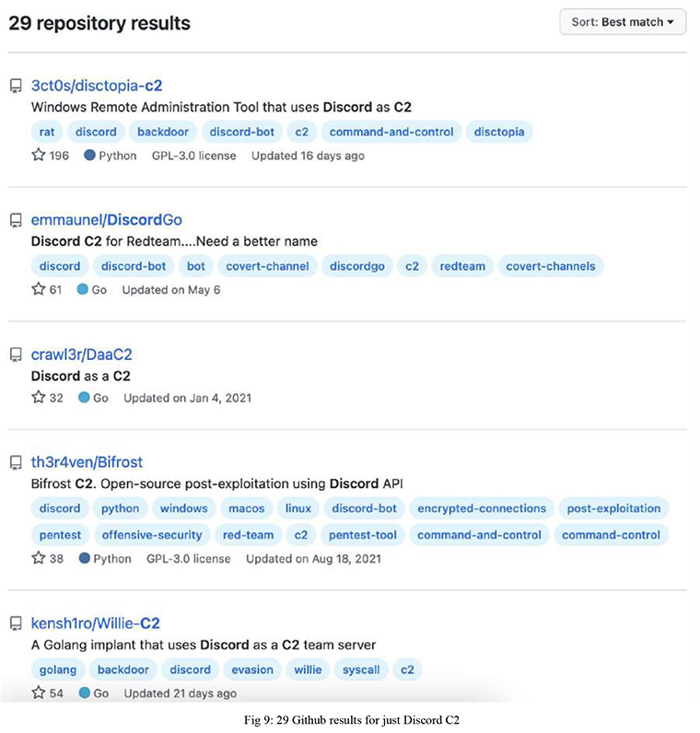Select the command-and-control topic tag under disctopia-c2
This screenshot has width=700, height=733.
pyautogui.click(x=391, y=132)
